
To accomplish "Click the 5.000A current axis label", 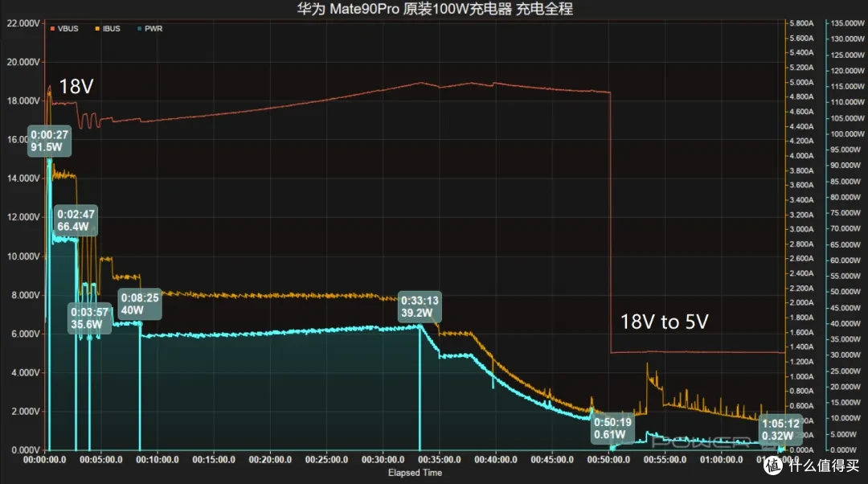I will tap(801, 83).
